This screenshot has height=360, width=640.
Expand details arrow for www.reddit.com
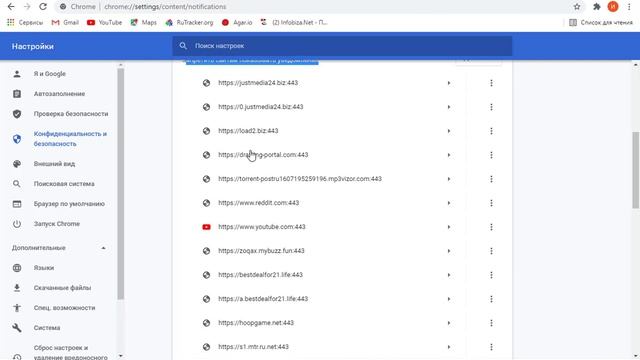click(x=449, y=203)
